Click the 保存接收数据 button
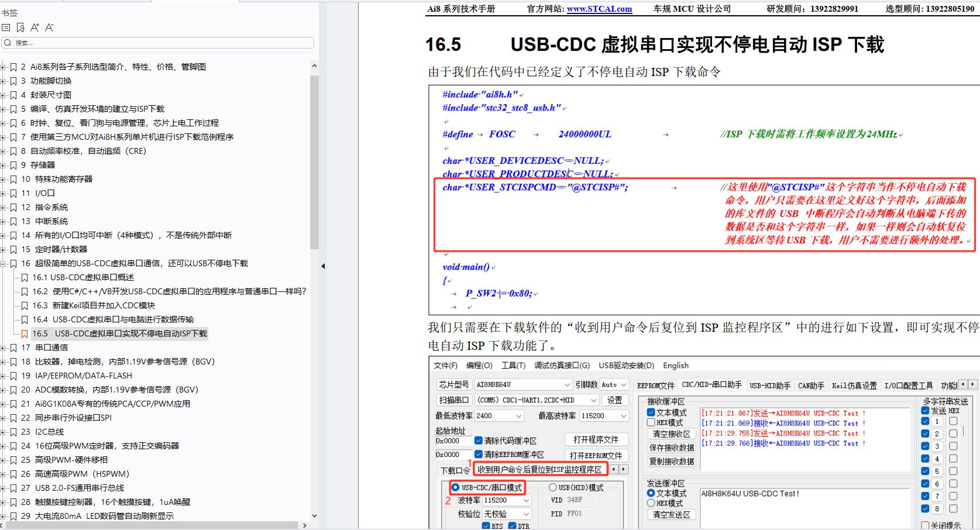The image size is (980, 530). tap(671, 448)
